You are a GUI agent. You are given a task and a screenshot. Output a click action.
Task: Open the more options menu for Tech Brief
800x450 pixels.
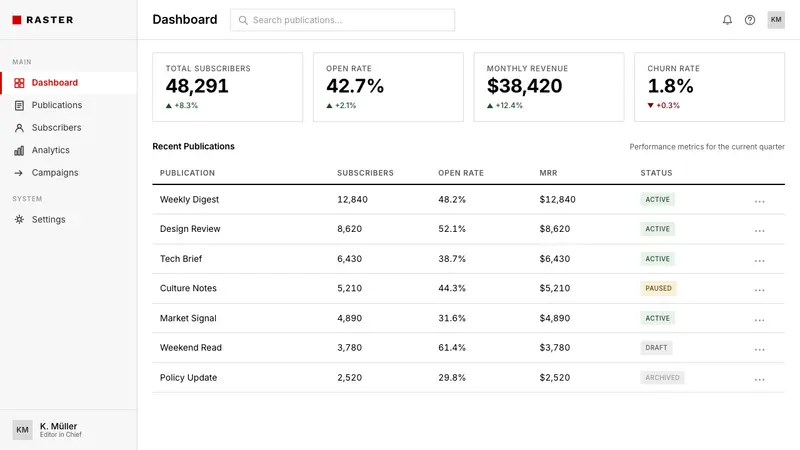tap(759, 260)
